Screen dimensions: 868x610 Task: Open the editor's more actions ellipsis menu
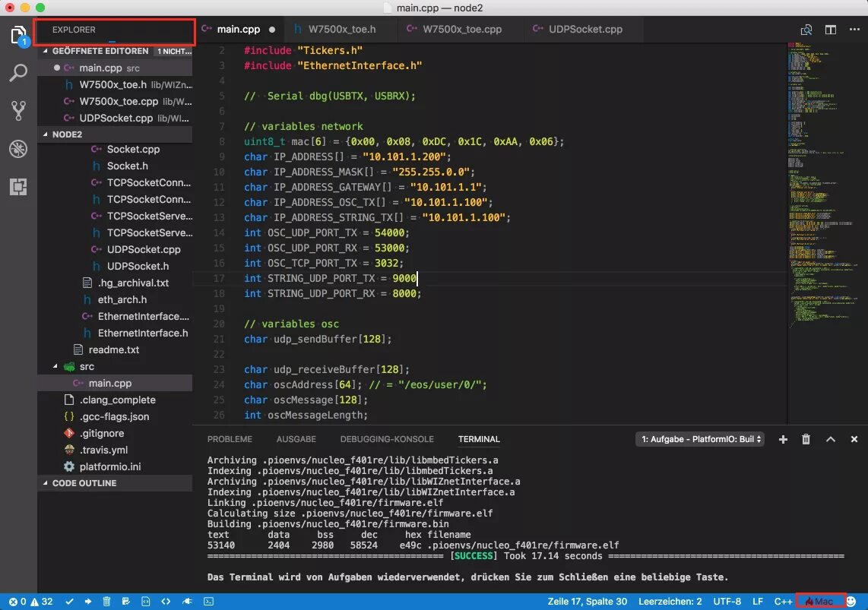coord(855,30)
